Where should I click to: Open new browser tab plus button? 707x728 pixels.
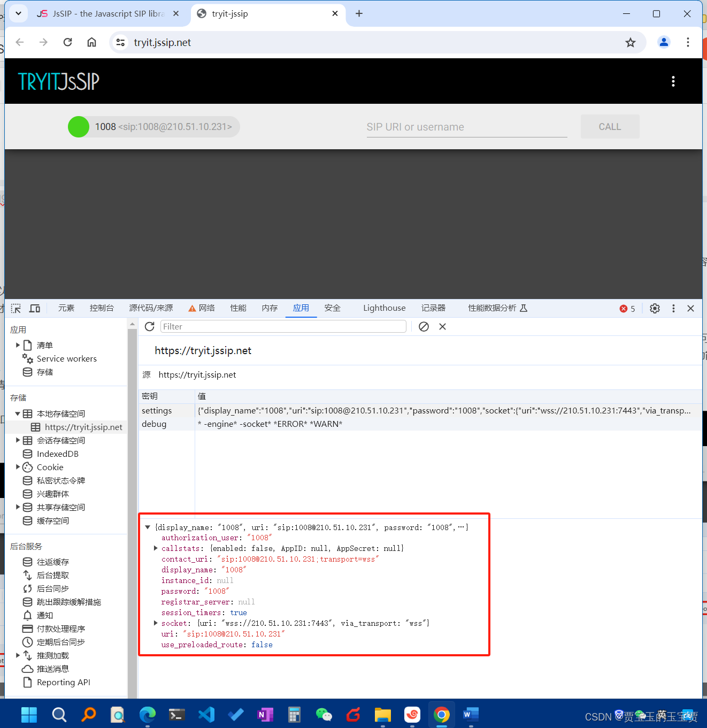(359, 13)
